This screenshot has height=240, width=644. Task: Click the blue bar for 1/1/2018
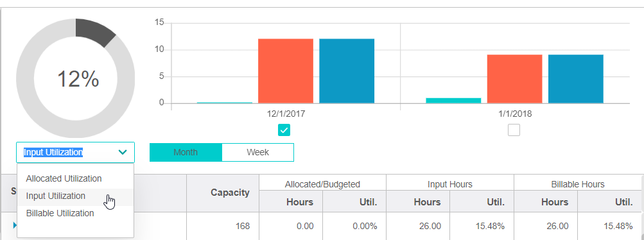point(576,79)
